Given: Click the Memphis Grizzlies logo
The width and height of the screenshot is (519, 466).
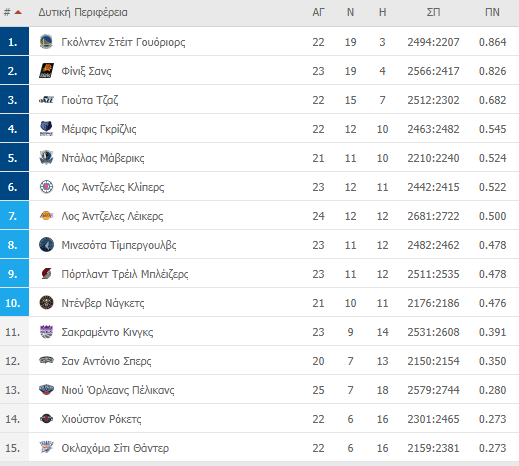Looking at the screenshot, I should coord(46,129).
